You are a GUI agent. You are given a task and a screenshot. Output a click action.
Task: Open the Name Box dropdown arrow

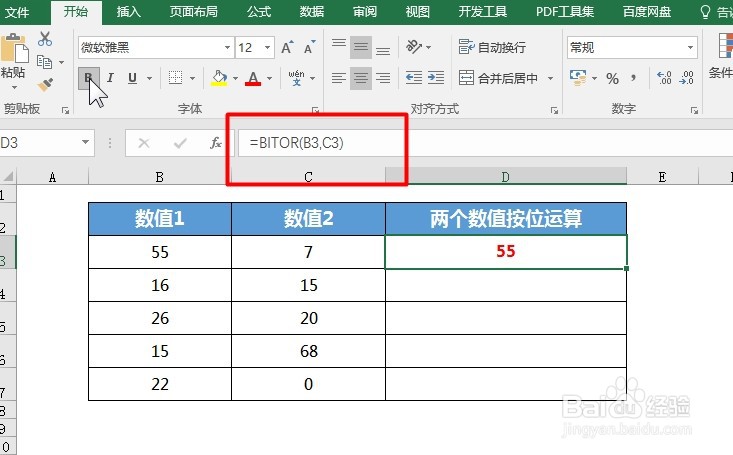85,142
